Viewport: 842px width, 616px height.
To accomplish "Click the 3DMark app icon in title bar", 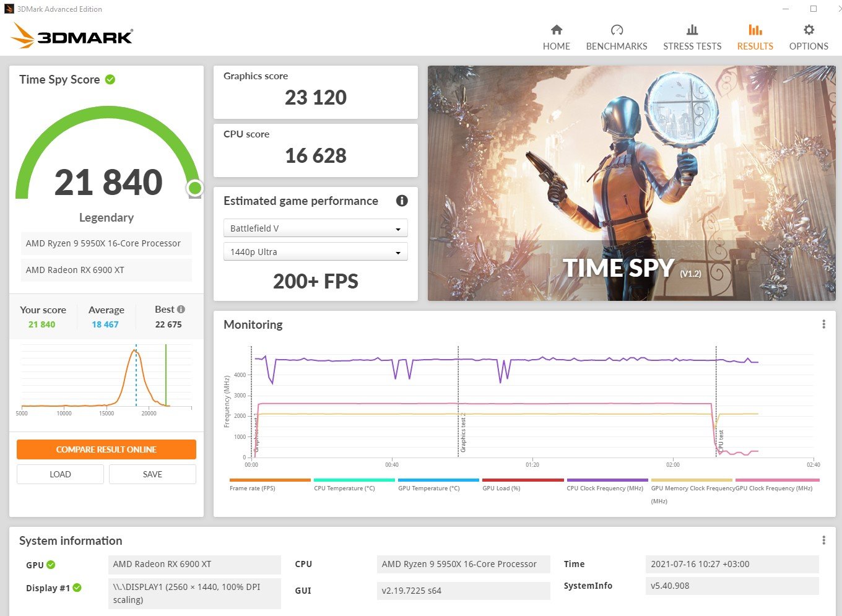I will (x=9, y=9).
